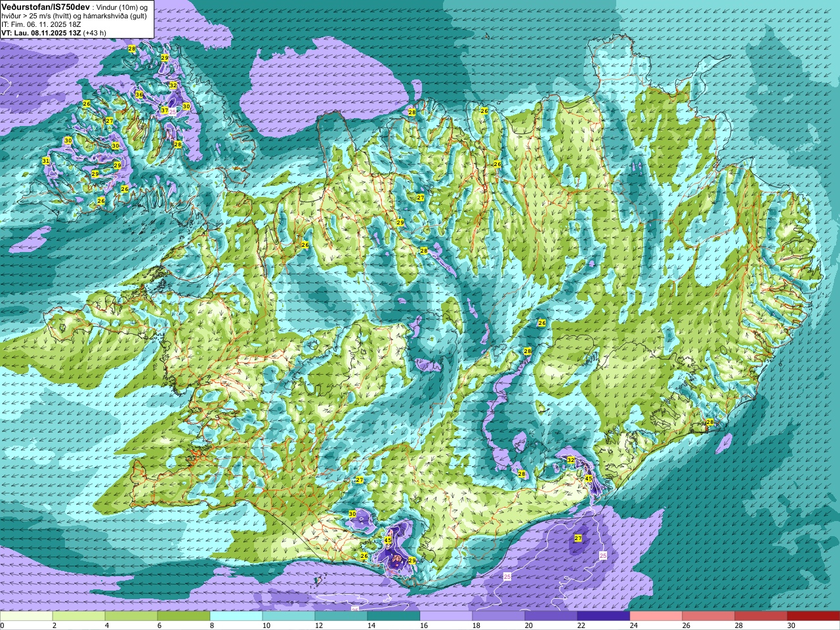Viewport: 840px width, 630px height.
Task: Click the 0–2 m/s pale yellow legend swatch
Action: (x=26, y=616)
